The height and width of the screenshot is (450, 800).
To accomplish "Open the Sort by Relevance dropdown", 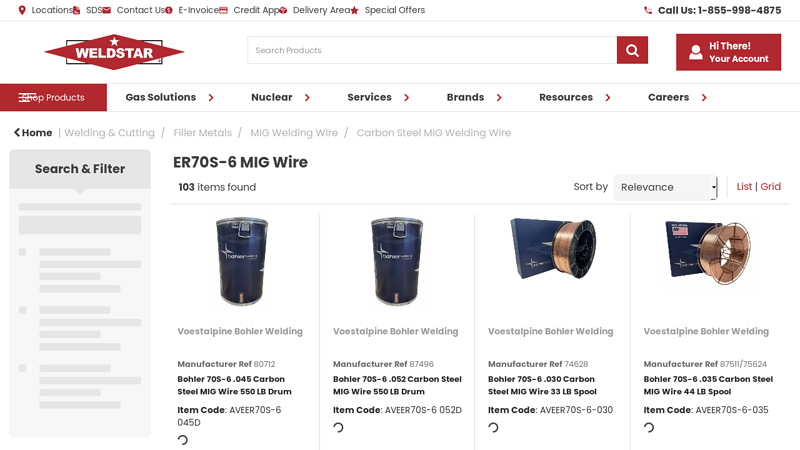I will point(665,187).
